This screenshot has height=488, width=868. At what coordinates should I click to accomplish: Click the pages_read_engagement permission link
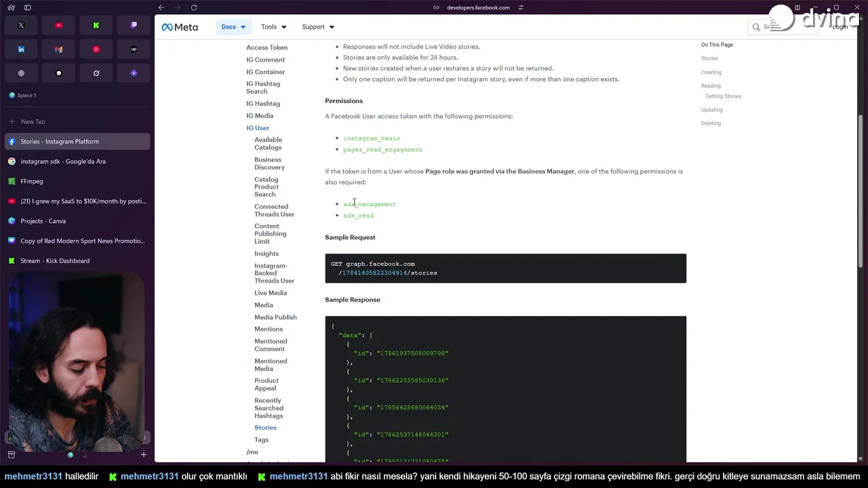coord(382,150)
